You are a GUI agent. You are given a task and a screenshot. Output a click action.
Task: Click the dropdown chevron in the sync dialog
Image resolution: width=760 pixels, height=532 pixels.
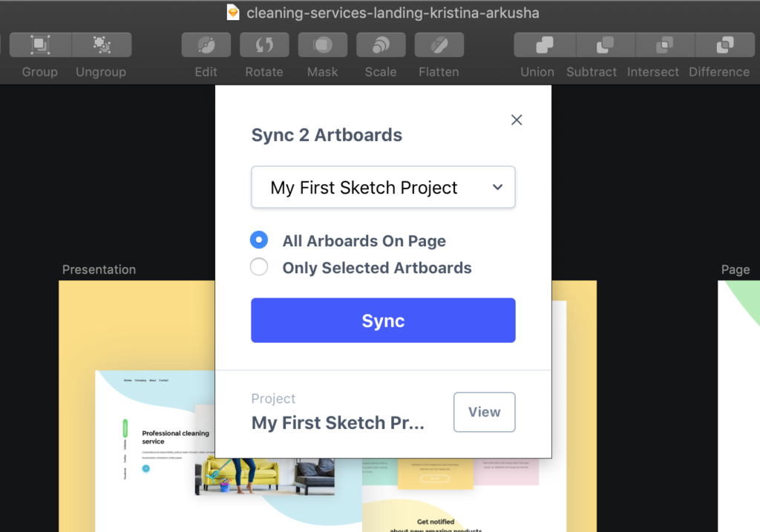tap(497, 188)
